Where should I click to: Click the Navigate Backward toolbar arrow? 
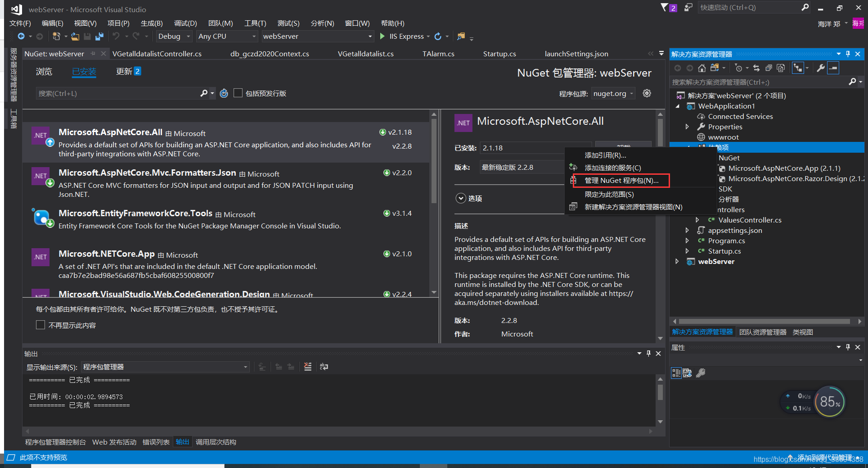pos(21,36)
